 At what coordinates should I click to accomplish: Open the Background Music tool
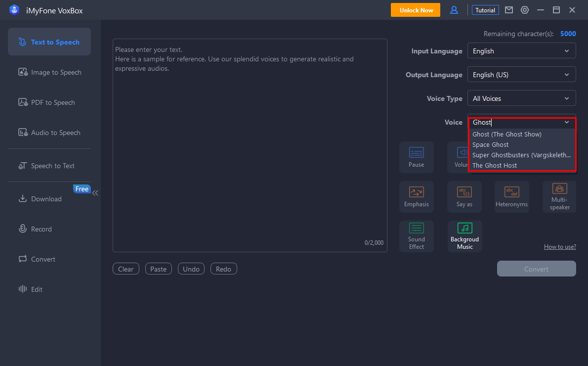pos(464,236)
